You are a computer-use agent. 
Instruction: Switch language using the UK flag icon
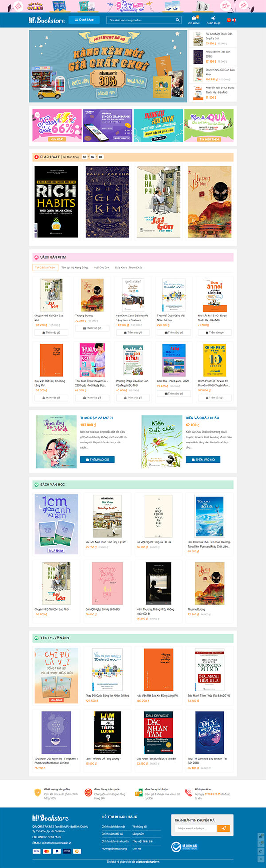click(234, 20)
